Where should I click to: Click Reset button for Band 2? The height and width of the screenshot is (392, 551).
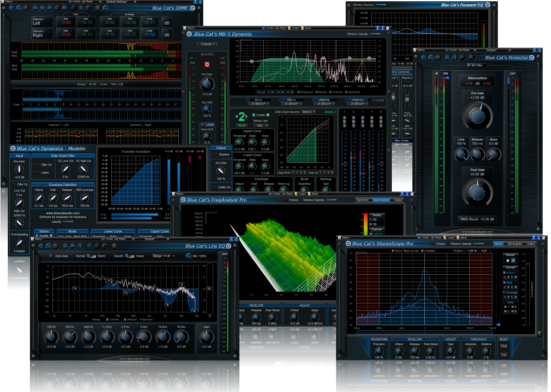pos(242,125)
